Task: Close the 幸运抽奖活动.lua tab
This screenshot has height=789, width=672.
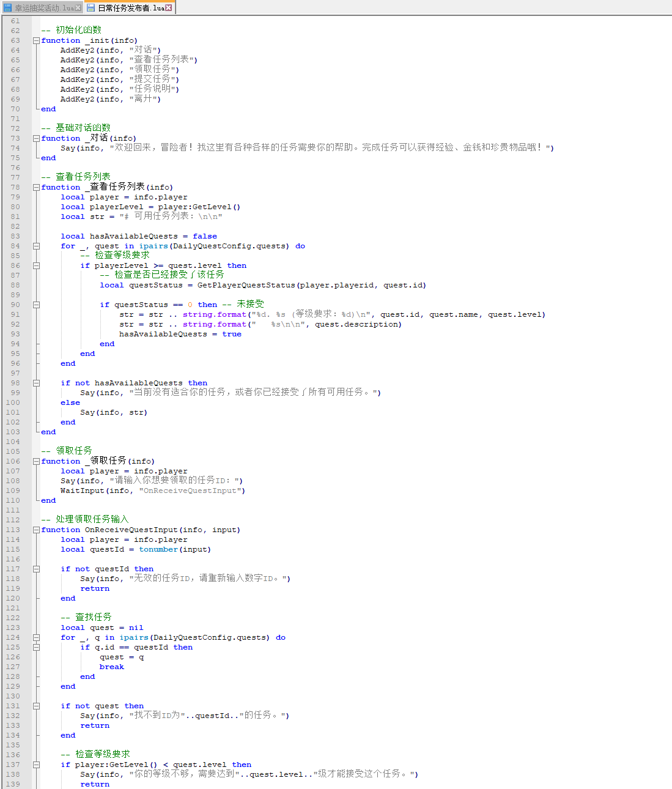Action: tap(79, 8)
